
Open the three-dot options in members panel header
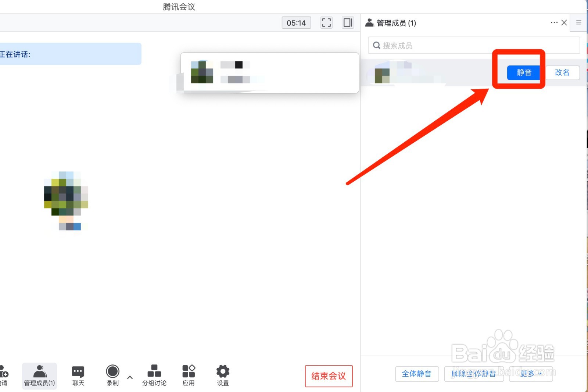coord(554,23)
